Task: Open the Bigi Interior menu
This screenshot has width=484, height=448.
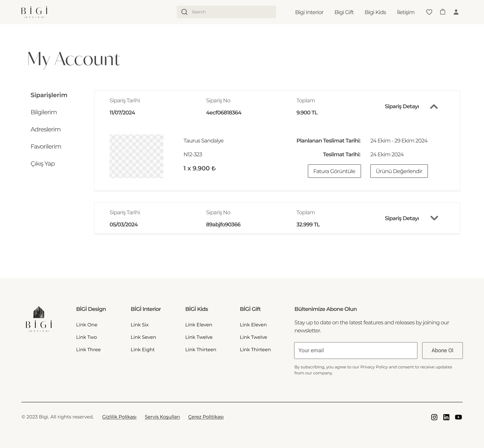Action: pyautogui.click(x=309, y=12)
